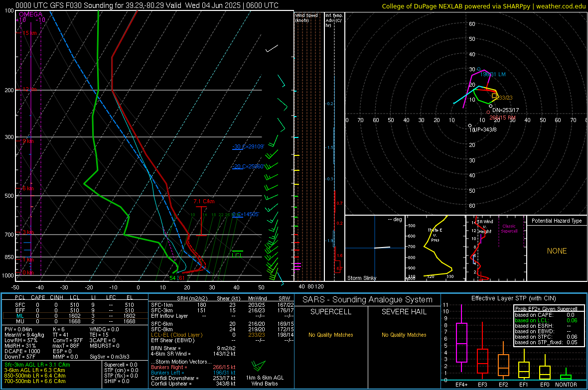Image resolution: width=588 pixels, height=390 pixels.
Task: Click the Potential Hazard Type header
Action: click(x=557, y=221)
